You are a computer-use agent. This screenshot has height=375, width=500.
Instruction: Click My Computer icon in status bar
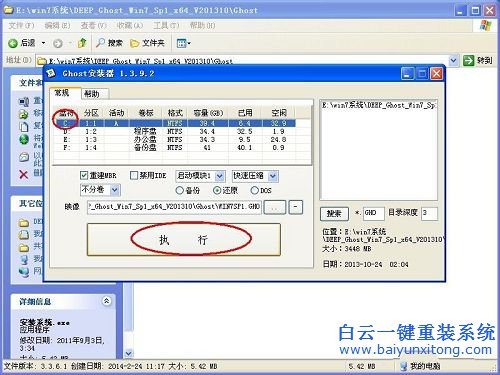tap(404, 366)
